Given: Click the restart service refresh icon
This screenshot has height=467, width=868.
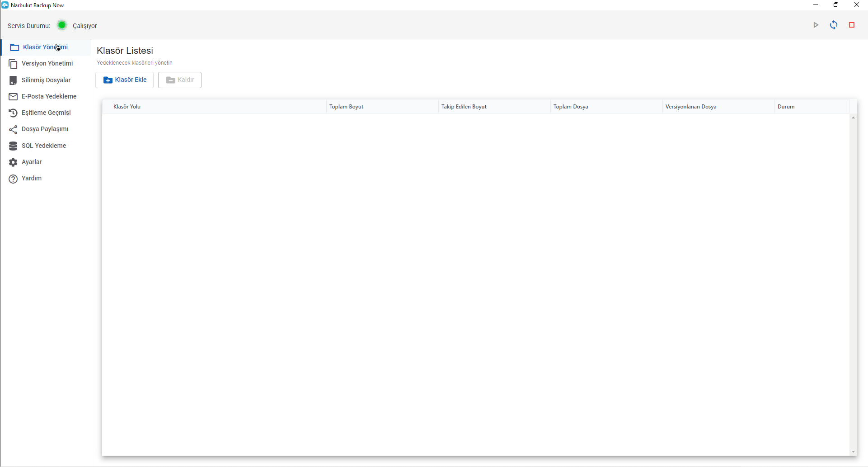Looking at the screenshot, I should [834, 25].
